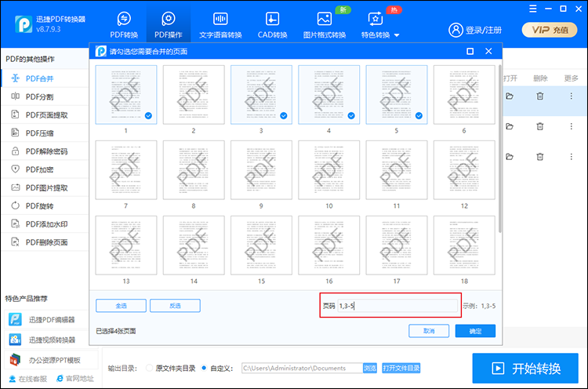Uncheck page 3 selection checkmark
Image resolution: width=588 pixels, height=389 pixels.
(x=284, y=115)
